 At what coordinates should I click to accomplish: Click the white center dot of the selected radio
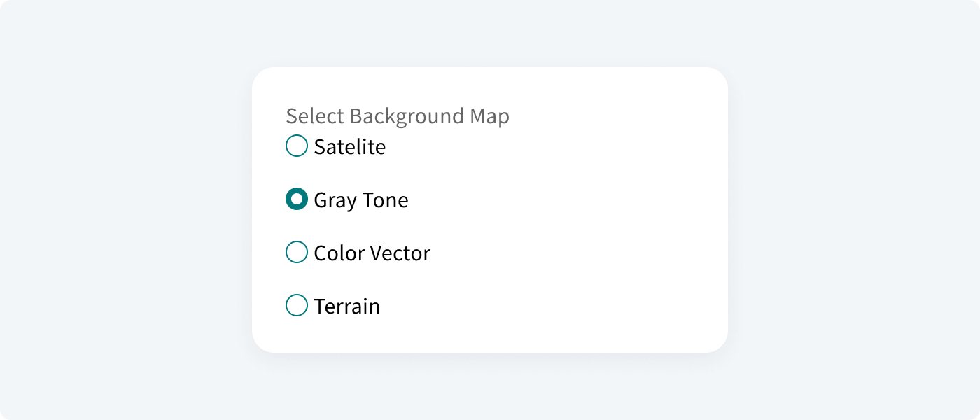(x=297, y=199)
